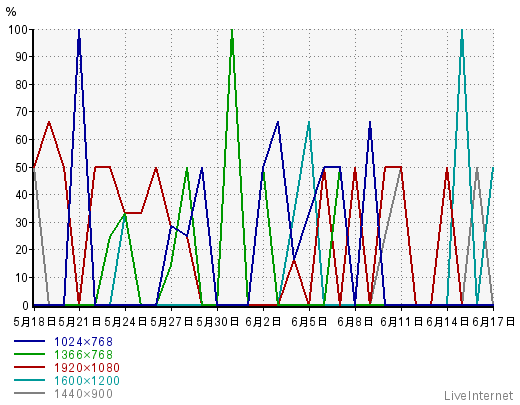Click the 5月30日 x-axis date label
The image size is (520, 405).
click(218, 322)
